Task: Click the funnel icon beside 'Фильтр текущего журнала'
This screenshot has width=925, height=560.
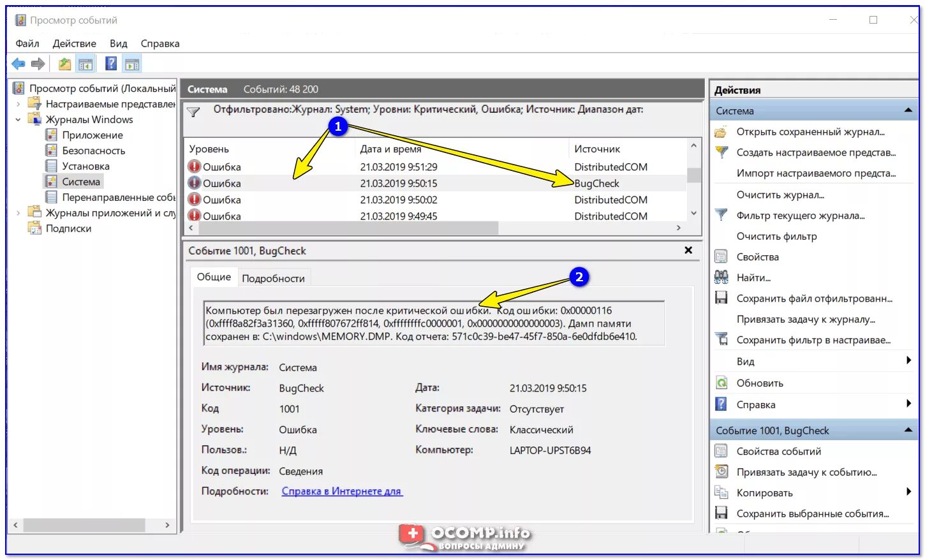Action: point(721,215)
